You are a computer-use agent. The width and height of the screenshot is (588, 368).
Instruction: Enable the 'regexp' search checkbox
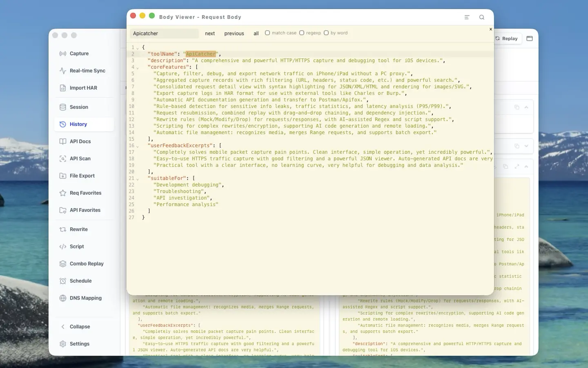click(x=302, y=33)
